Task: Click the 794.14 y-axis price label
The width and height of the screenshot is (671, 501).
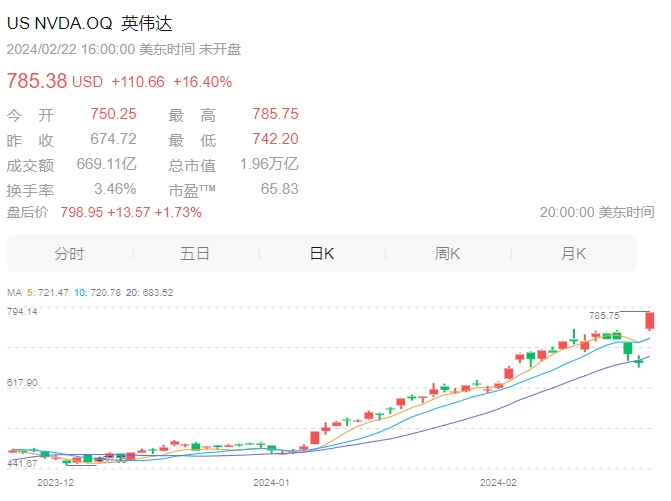Action: click(22, 311)
